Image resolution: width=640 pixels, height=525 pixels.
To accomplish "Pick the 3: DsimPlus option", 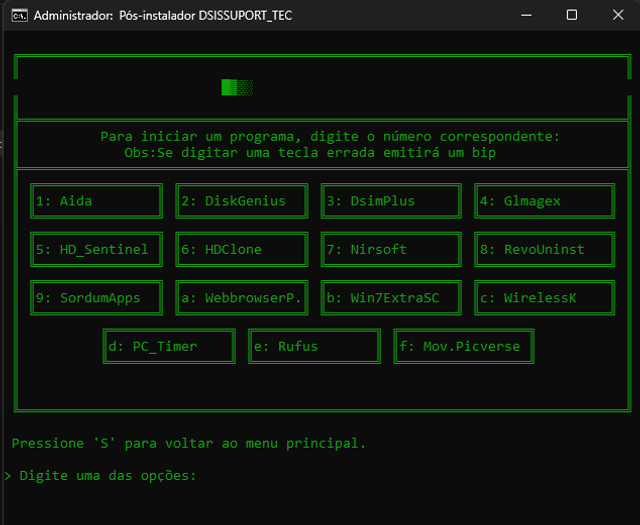I will pos(386,201).
